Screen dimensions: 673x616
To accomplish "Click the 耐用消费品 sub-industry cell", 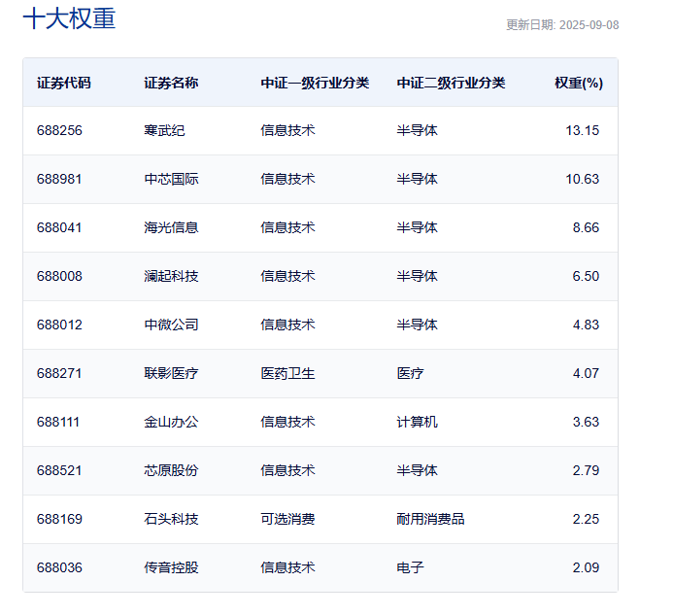I will click(x=430, y=519).
